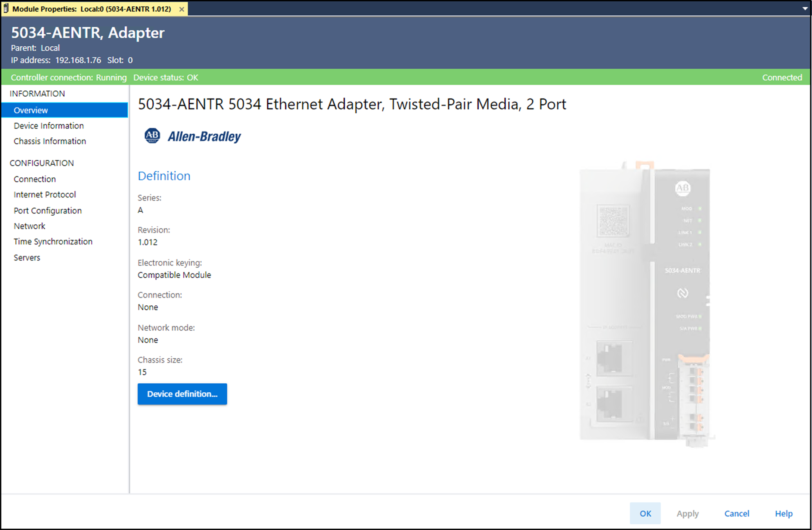The width and height of the screenshot is (812, 530).
Task: Select the Port Configuration item
Action: [47, 211]
